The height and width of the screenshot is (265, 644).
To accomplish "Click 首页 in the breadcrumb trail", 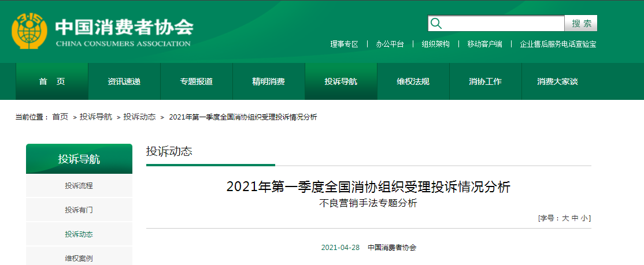I will tap(60, 117).
